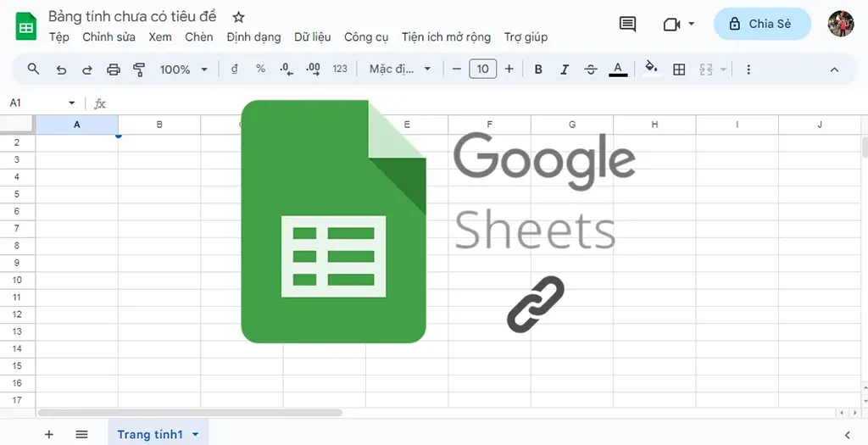Click the search menus magnifier icon
The width and height of the screenshot is (868, 445).
point(34,70)
